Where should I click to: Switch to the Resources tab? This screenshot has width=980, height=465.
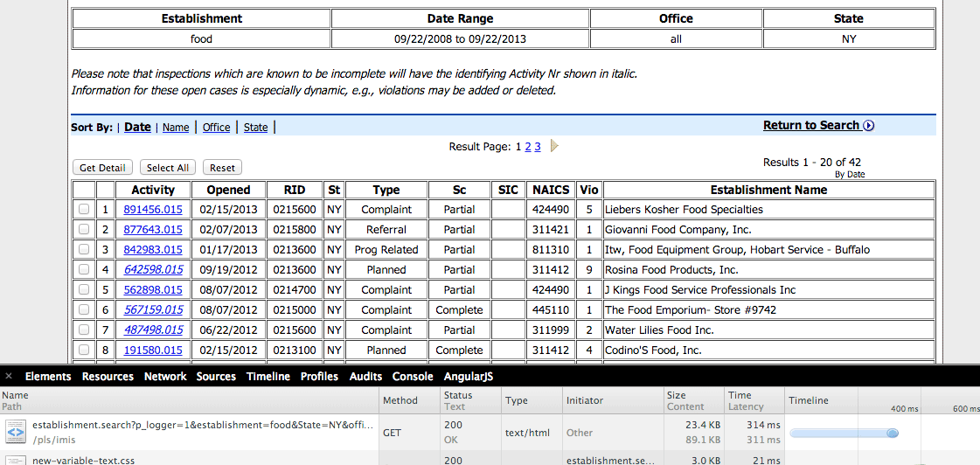(108, 376)
